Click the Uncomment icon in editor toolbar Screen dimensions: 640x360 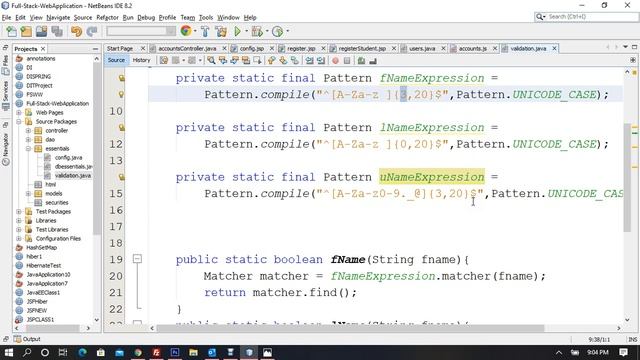tap(373, 60)
